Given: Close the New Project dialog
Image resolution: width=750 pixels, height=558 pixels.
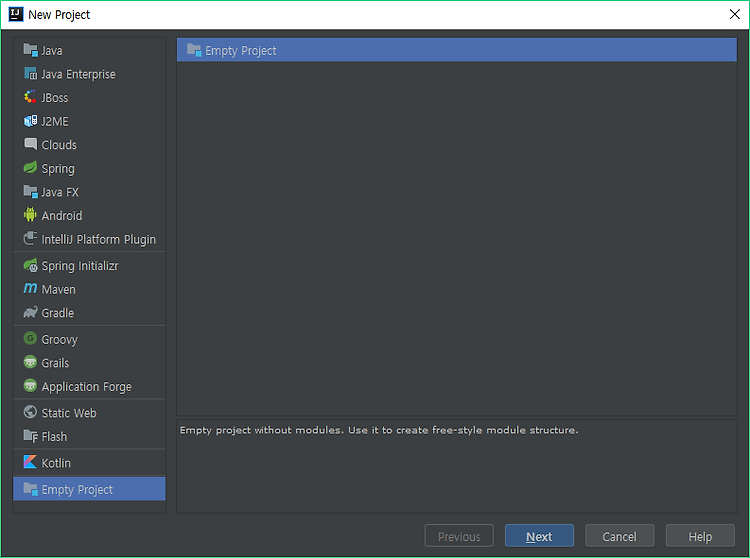Looking at the screenshot, I should [x=735, y=14].
